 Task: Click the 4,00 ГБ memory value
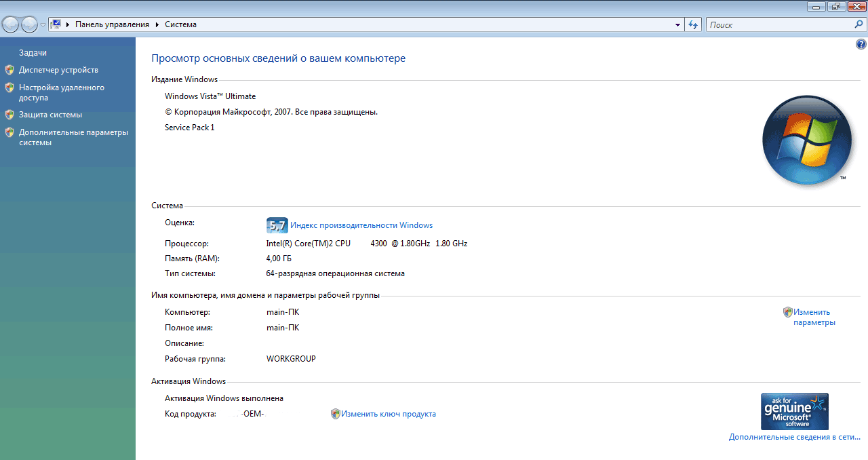(x=279, y=258)
